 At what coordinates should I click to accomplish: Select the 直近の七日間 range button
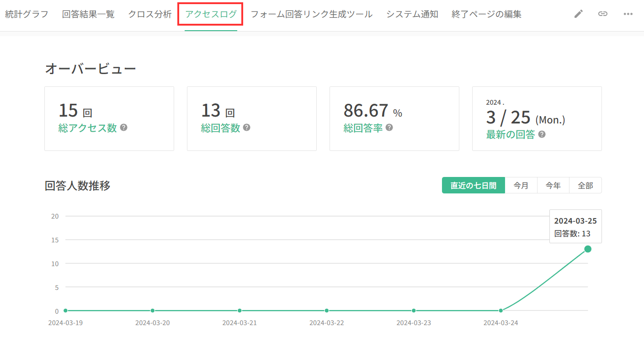pos(474,185)
